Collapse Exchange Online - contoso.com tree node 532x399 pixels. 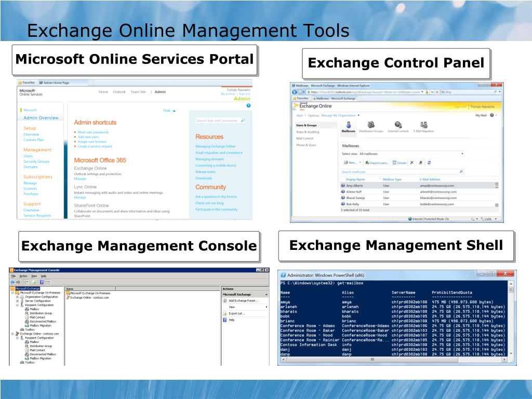coord(12,334)
